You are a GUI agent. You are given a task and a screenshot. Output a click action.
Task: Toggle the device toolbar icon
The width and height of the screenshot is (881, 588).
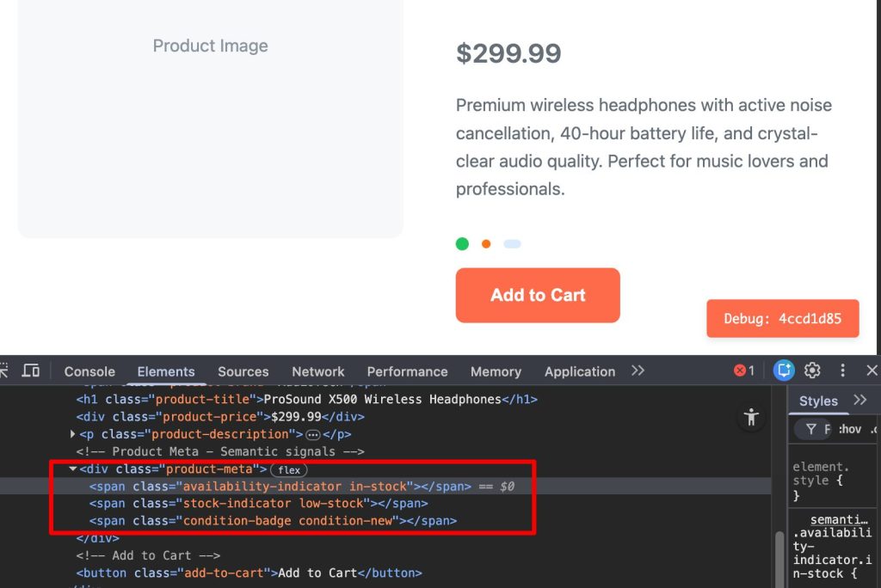(x=31, y=371)
